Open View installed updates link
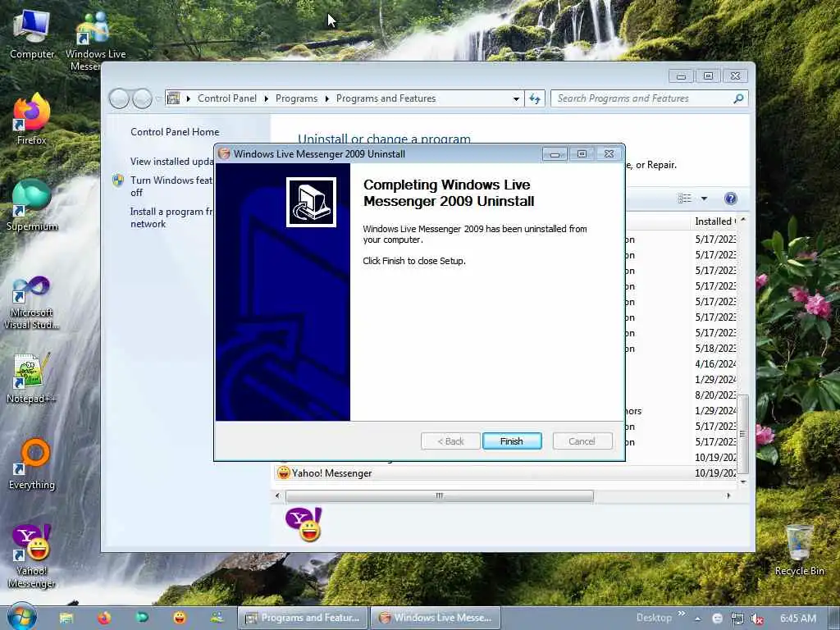Viewport: 840px width, 630px height. [172, 162]
